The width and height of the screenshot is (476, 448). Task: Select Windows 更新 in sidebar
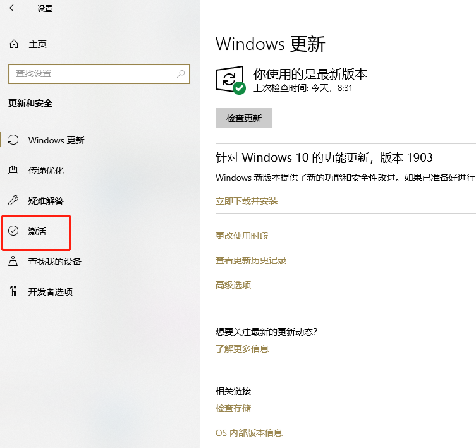pyautogui.click(x=56, y=140)
